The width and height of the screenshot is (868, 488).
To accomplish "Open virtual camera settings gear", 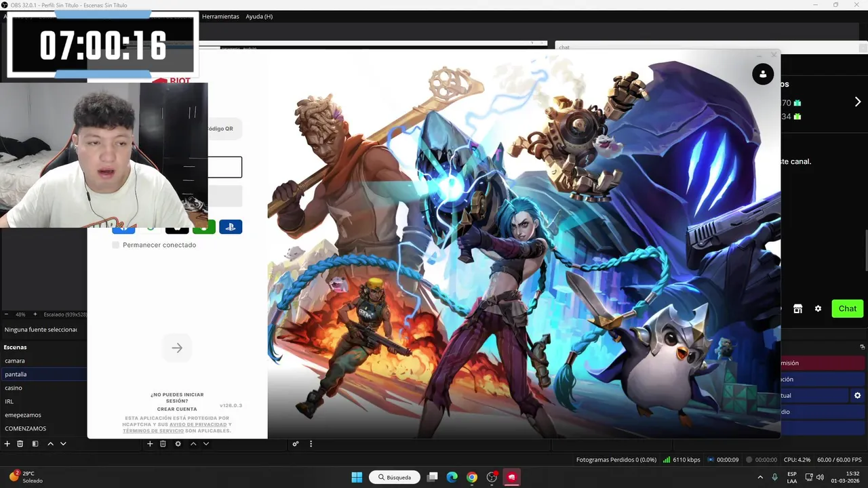I will (x=857, y=395).
